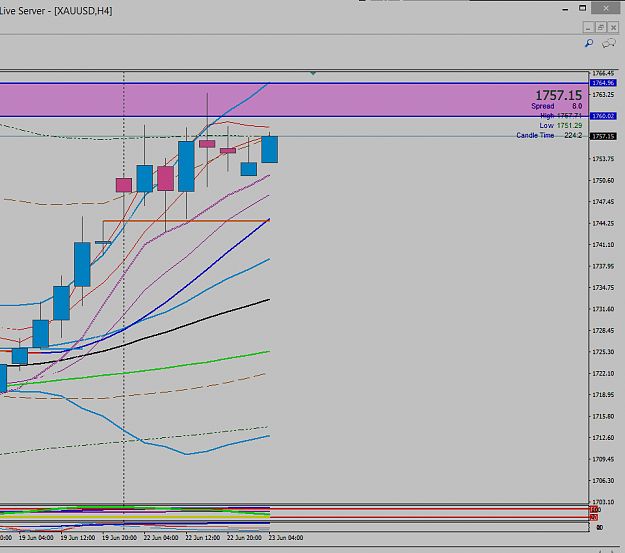The height and width of the screenshot is (553, 625).
Task: Click the Spread 8.0 readout
Action: (x=556, y=106)
